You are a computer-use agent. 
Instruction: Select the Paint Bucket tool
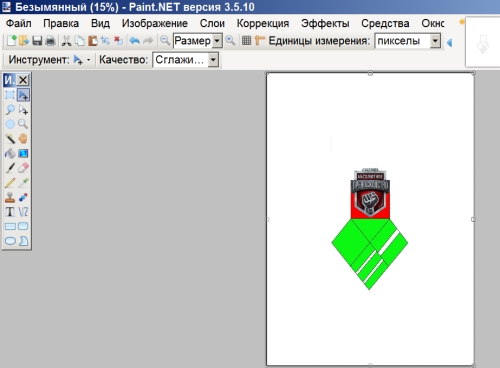(x=10, y=153)
